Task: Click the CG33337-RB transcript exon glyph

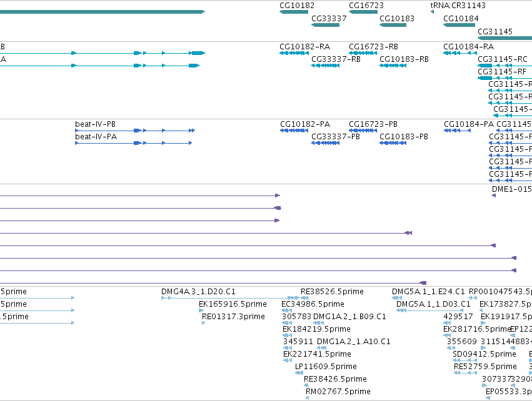Action: 325,66
